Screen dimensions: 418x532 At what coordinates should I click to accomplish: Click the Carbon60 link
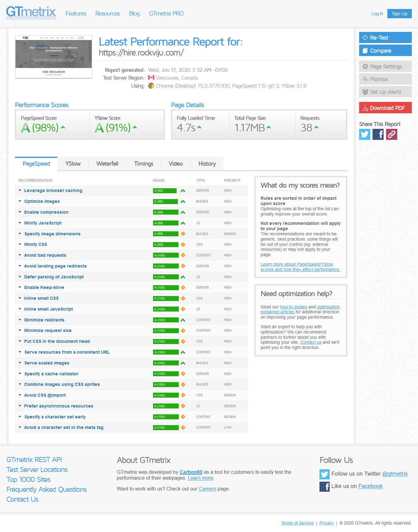191,472
